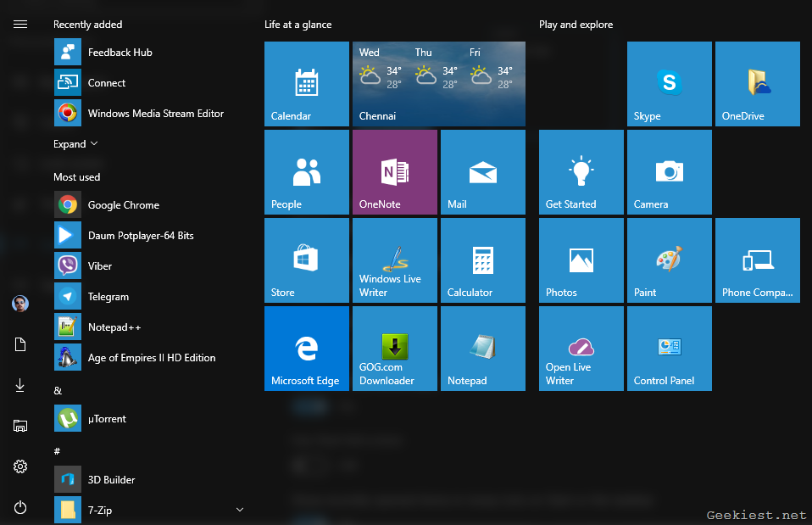Open the Calendar tile
This screenshot has height=525, width=812.
(306, 84)
